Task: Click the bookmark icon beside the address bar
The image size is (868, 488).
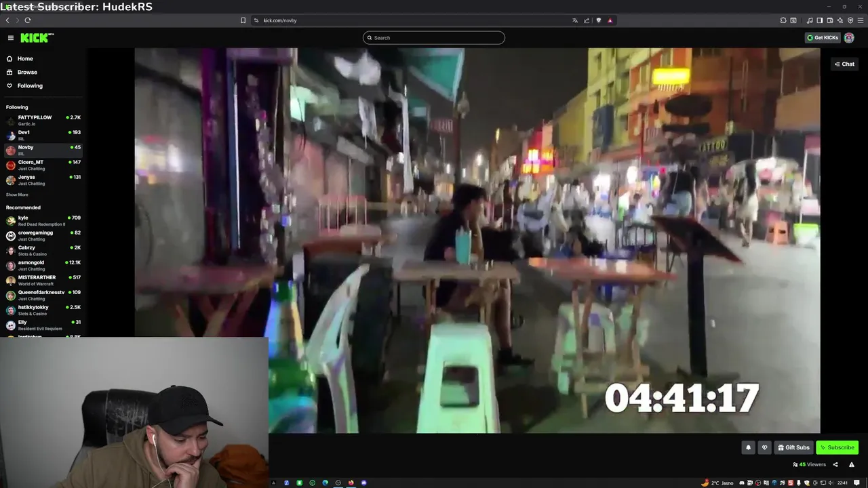Action: 243,20
